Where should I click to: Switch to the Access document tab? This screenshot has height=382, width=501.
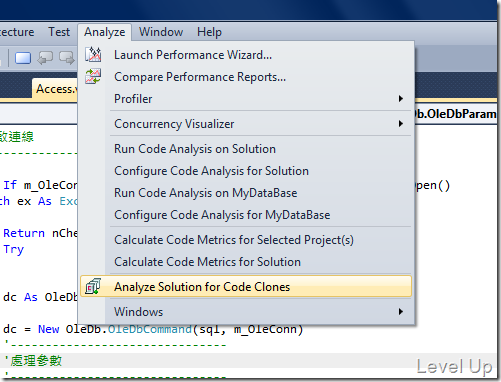(55, 89)
